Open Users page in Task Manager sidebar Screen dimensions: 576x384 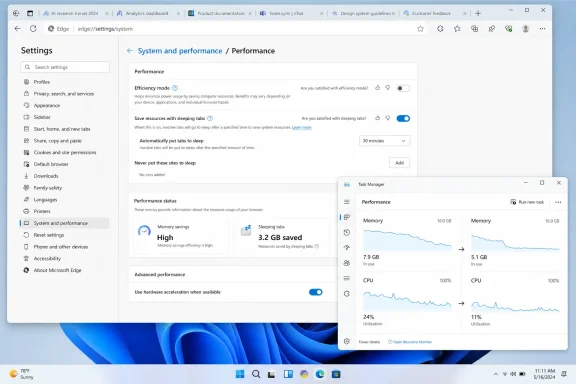tap(346, 263)
